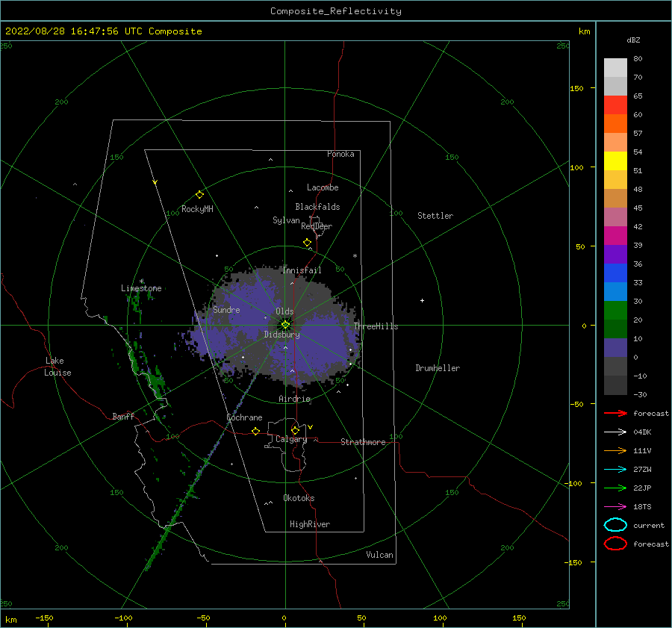Click the Innisfail city label
The image size is (672, 628).
[302, 270]
